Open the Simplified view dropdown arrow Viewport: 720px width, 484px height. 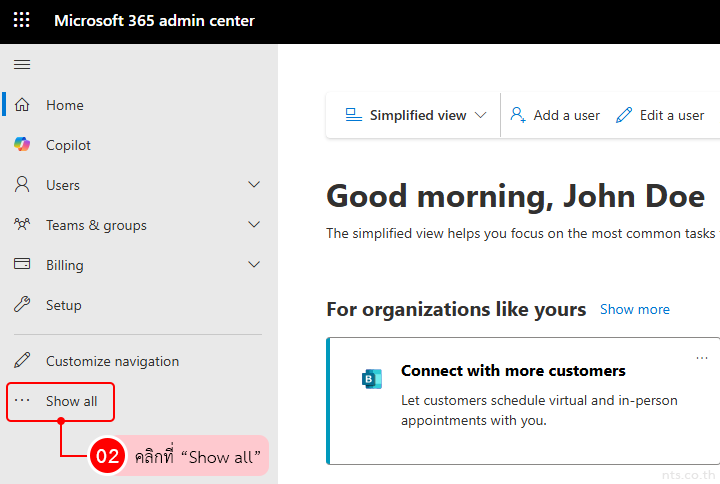(480, 115)
